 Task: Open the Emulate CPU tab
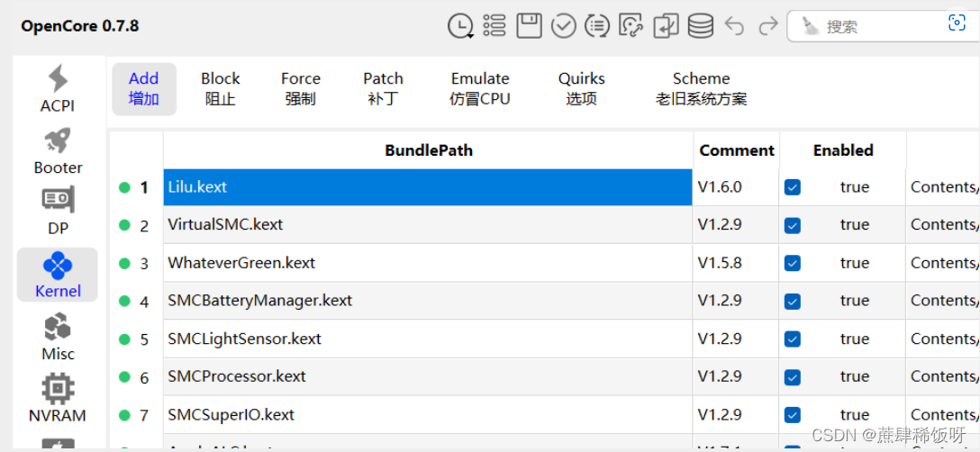click(480, 89)
